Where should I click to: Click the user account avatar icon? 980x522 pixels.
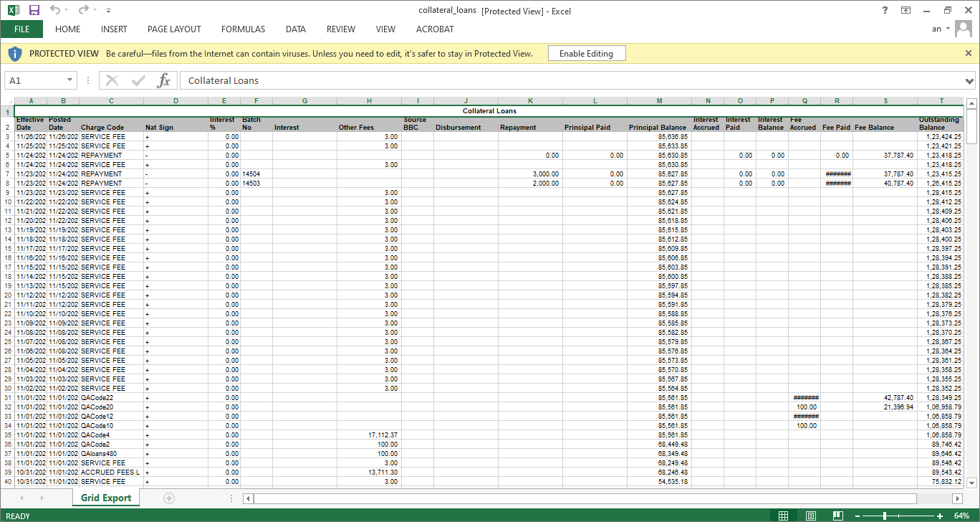964,29
